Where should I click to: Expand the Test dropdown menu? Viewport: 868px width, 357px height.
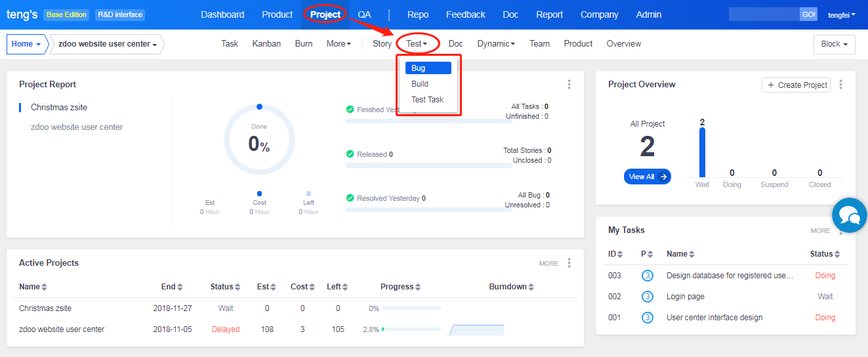coord(417,44)
